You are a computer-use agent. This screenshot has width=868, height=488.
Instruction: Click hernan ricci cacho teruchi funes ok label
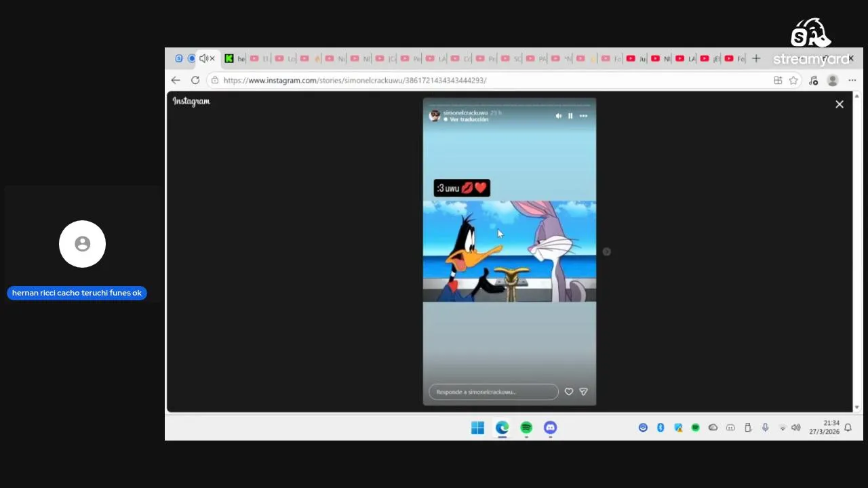[x=77, y=293]
